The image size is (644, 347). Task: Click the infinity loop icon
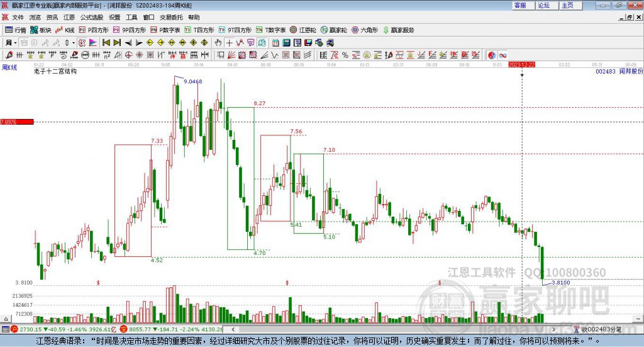[x=502, y=55]
